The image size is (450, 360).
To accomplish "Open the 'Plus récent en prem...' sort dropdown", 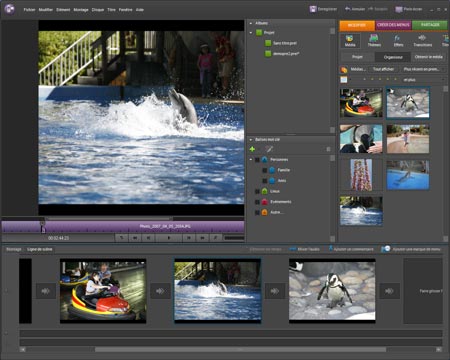I will pyautogui.click(x=421, y=69).
